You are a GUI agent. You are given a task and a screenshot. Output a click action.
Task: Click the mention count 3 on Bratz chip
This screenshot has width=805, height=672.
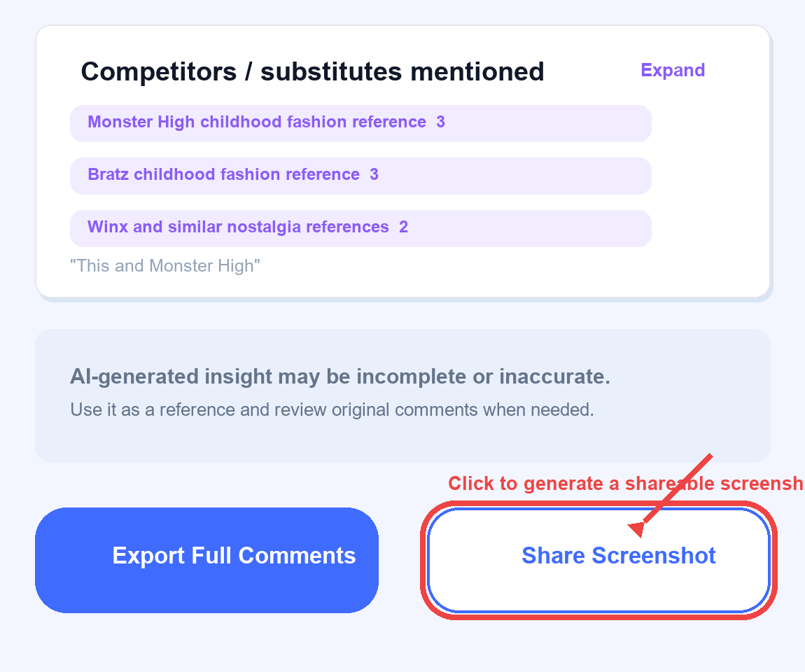point(374,174)
